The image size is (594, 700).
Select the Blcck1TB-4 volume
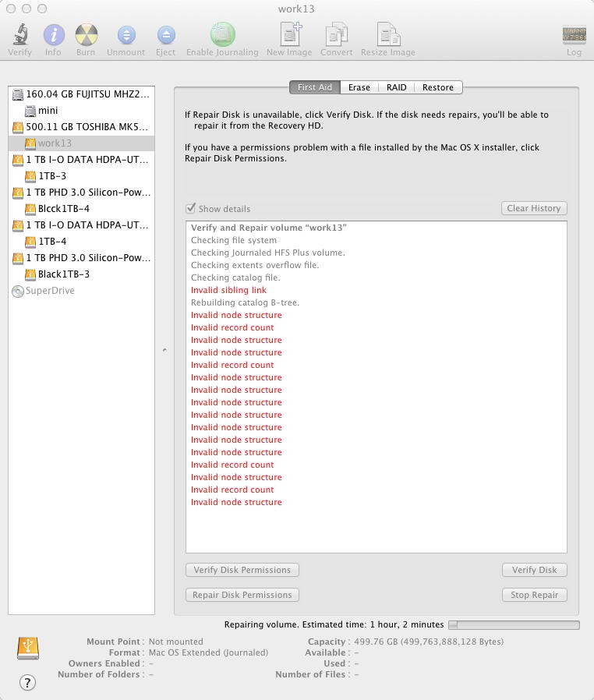point(82,208)
